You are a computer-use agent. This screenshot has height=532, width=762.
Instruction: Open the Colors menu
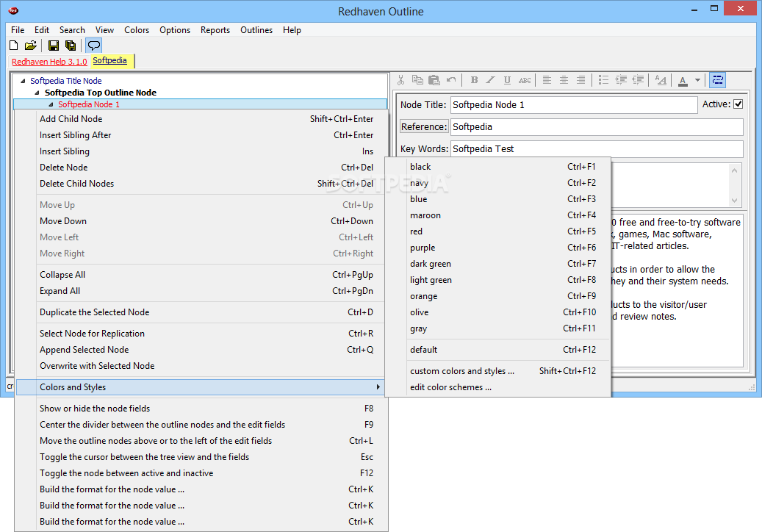(137, 30)
